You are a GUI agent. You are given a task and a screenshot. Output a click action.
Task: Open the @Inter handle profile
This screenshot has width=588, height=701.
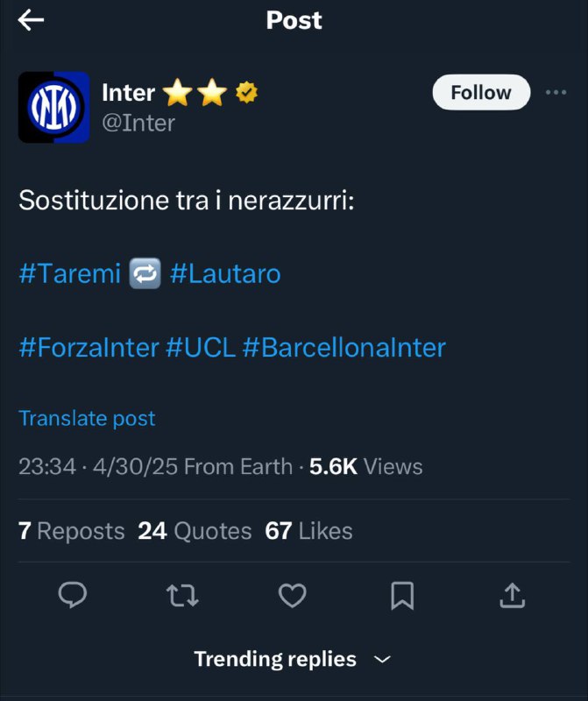click(x=138, y=123)
